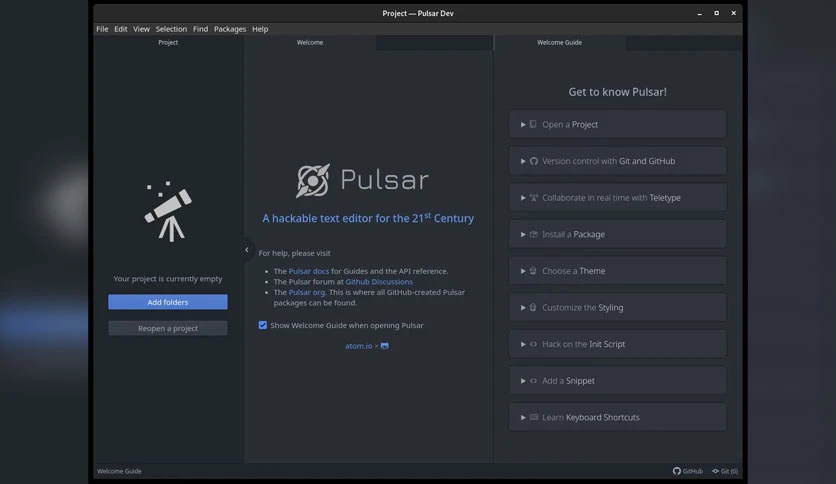
Task: Maximize the Pulsar Dev window
Action: point(717,13)
